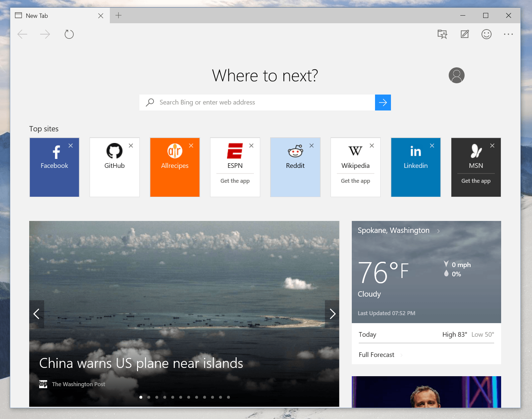Remove MSN from top sites
Viewport: 532px width, 419px height.
pyautogui.click(x=493, y=146)
